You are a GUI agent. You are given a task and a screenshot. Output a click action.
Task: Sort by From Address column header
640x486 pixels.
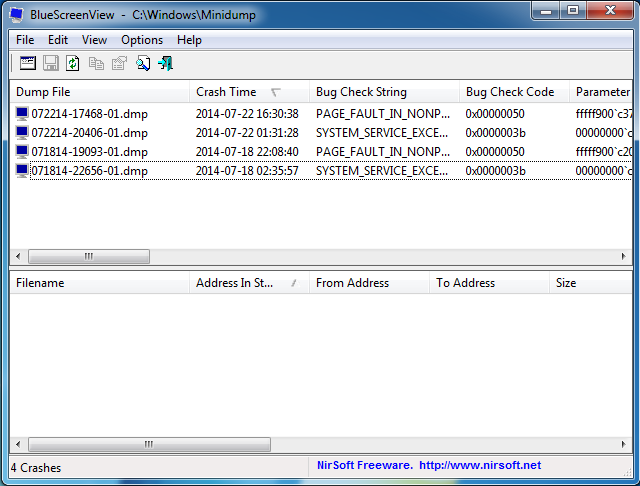369,283
